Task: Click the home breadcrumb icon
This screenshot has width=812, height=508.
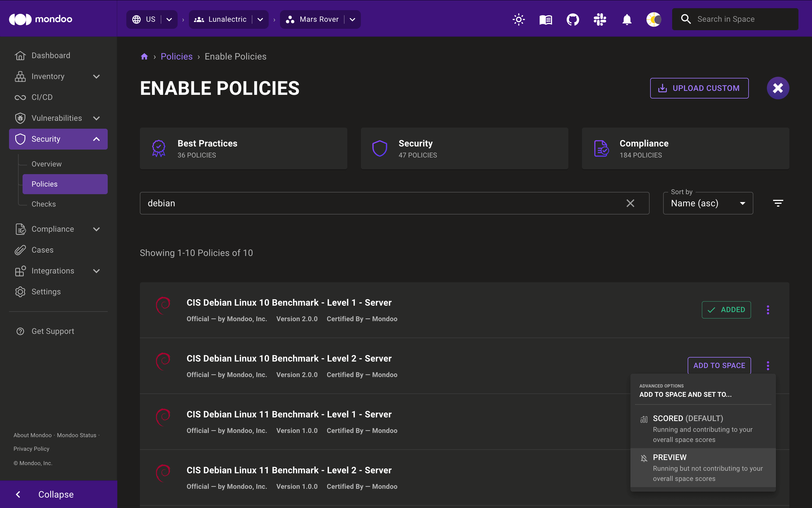Action: [144, 56]
